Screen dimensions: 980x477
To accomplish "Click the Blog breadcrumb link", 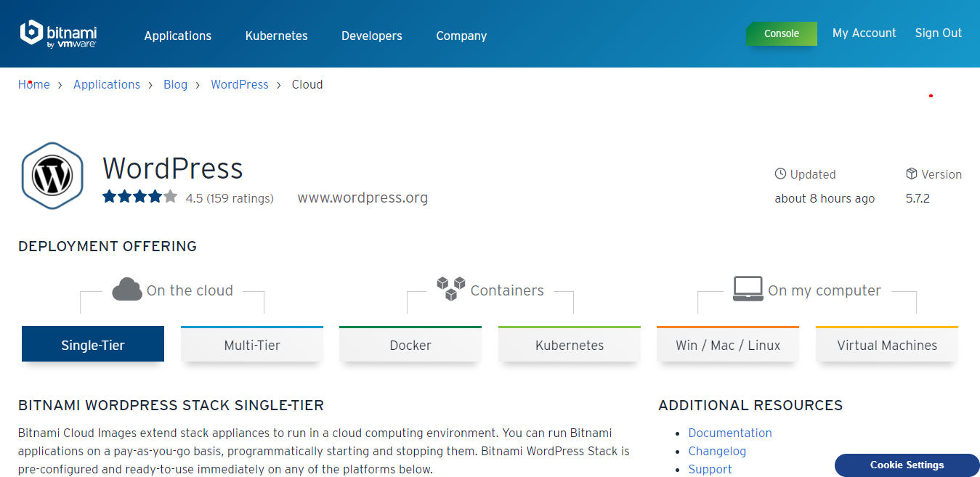I will click(x=175, y=84).
